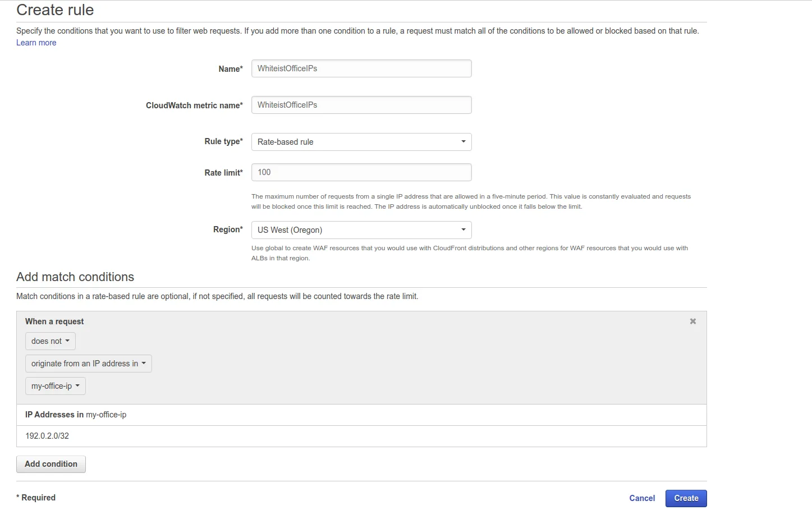Click the Add condition button

point(51,464)
